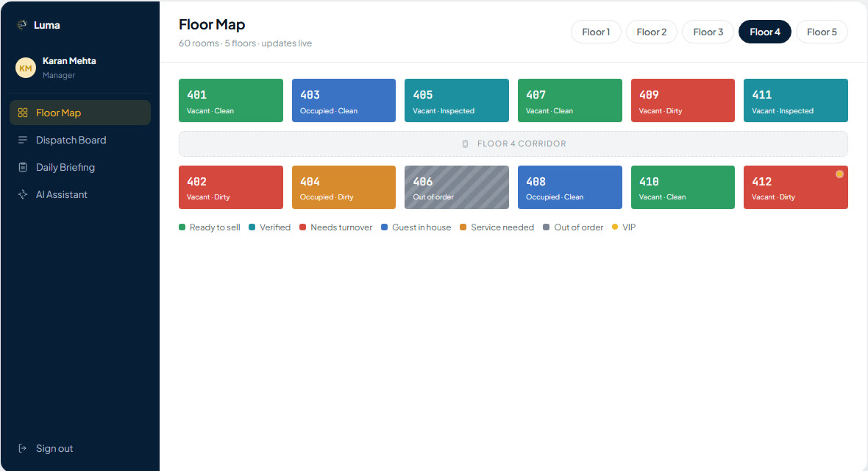Open room 410 Vacant Clean card
The width and height of the screenshot is (868, 471).
click(683, 187)
